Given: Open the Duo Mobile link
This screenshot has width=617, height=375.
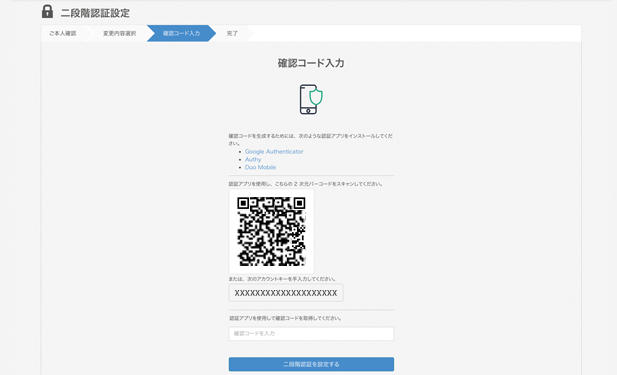Looking at the screenshot, I should click(x=260, y=167).
